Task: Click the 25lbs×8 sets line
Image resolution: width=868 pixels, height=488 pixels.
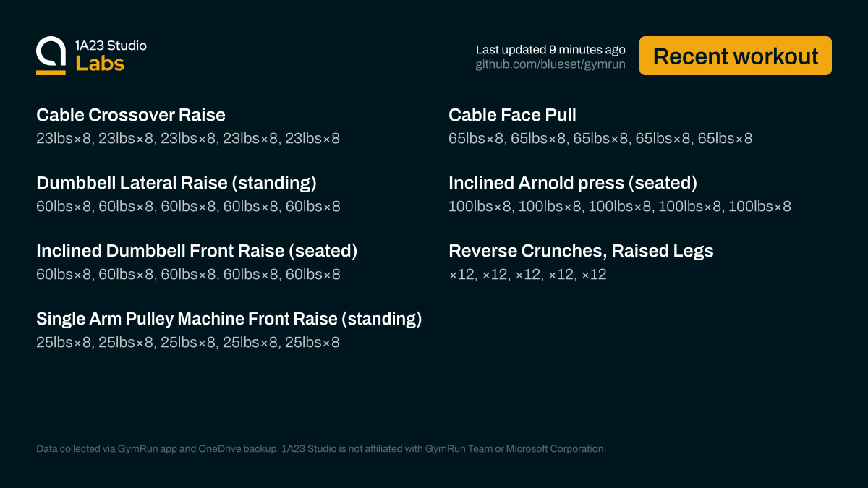Action: [188, 342]
